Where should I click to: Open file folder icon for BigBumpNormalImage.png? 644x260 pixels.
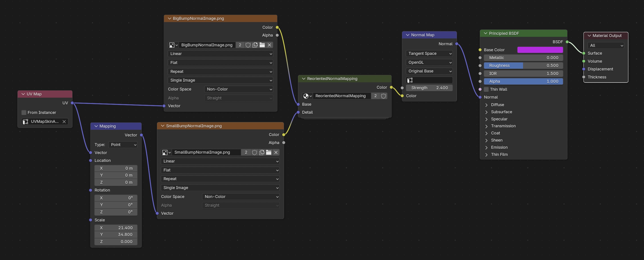(262, 45)
